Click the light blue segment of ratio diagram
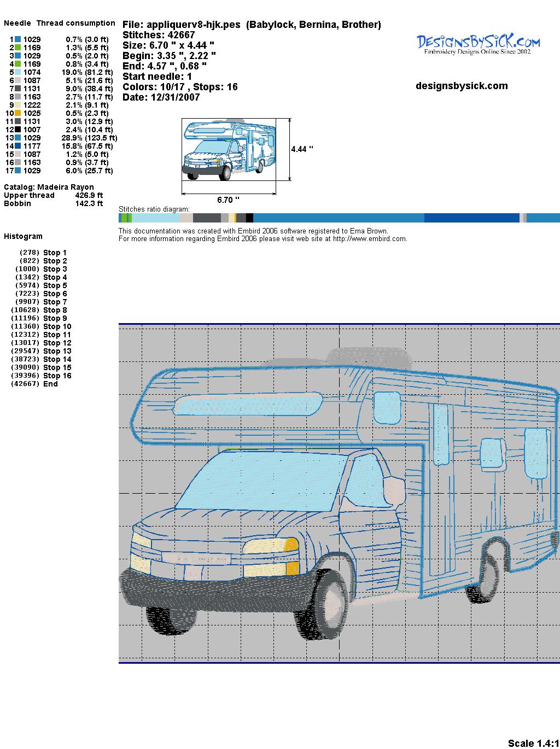This screenshot has width=560, height=749. (156, 218)
